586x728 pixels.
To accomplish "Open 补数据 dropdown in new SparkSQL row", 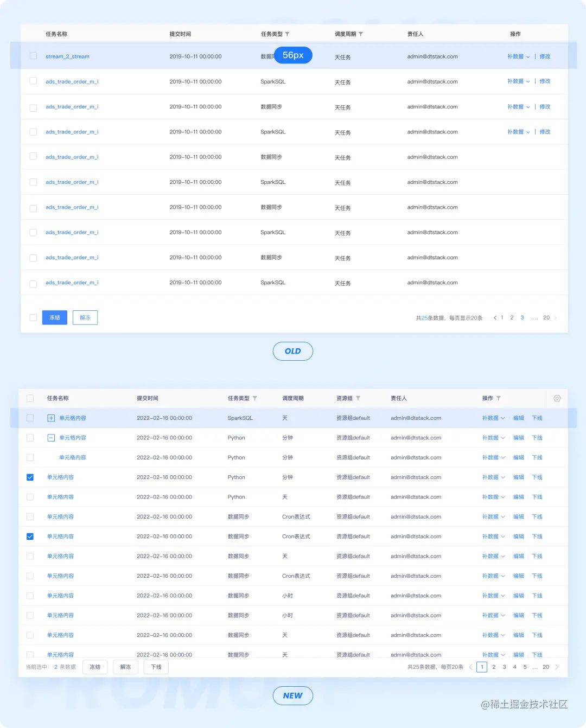I will click(493, 418).
